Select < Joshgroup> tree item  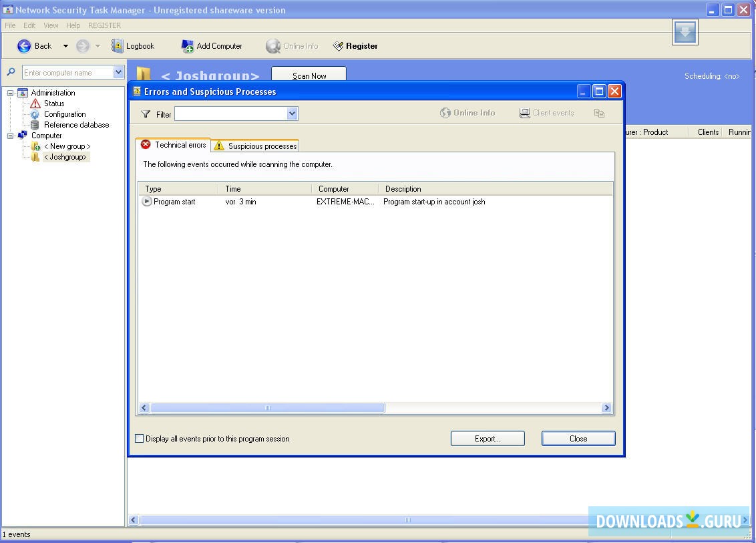65,157
